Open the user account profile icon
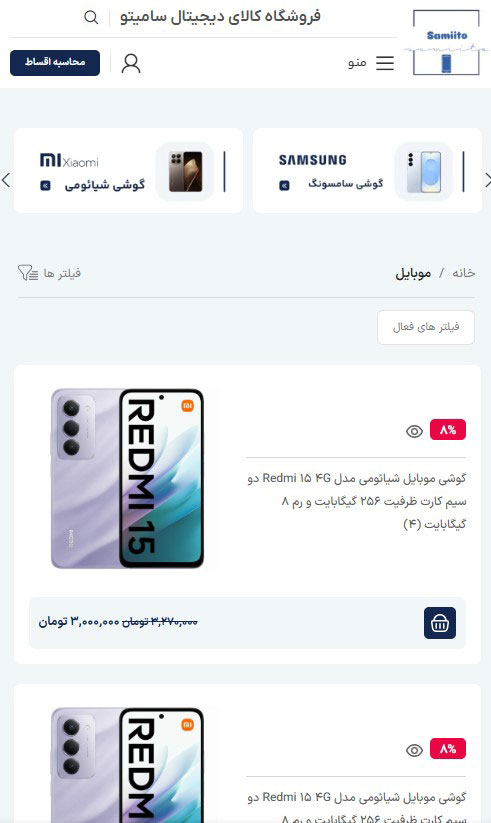This screenshot has height=823, width=491. tap(131, 64)
